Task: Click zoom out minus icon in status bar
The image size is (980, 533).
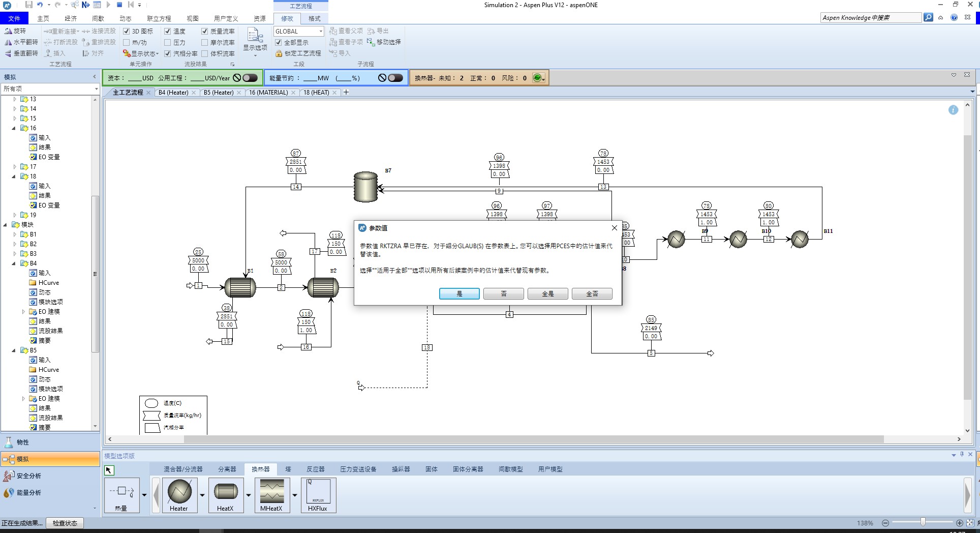Action: pos(885,523)
